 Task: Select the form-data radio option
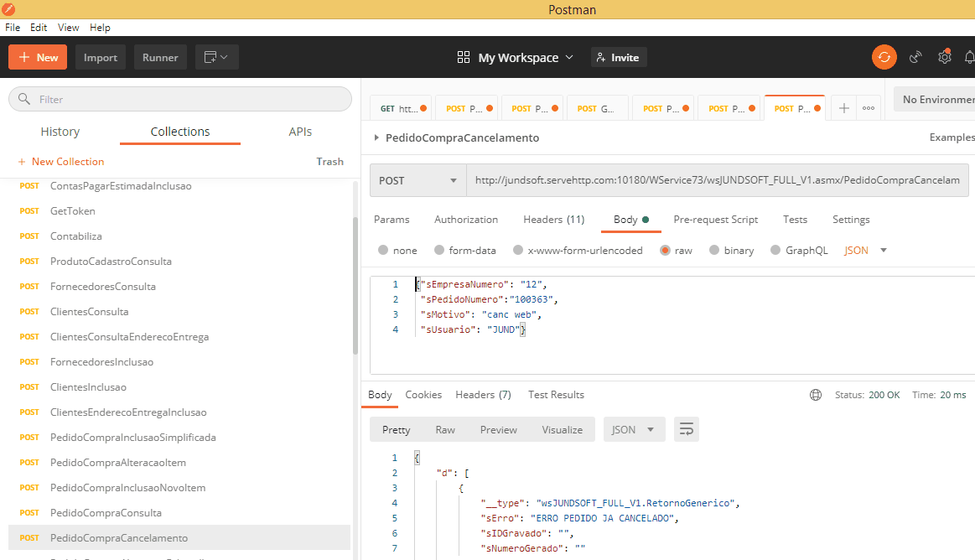[x=438, y=250]
